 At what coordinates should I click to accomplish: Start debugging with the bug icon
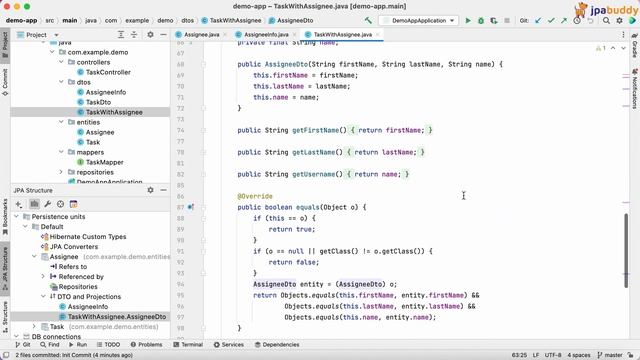[481, 20]
